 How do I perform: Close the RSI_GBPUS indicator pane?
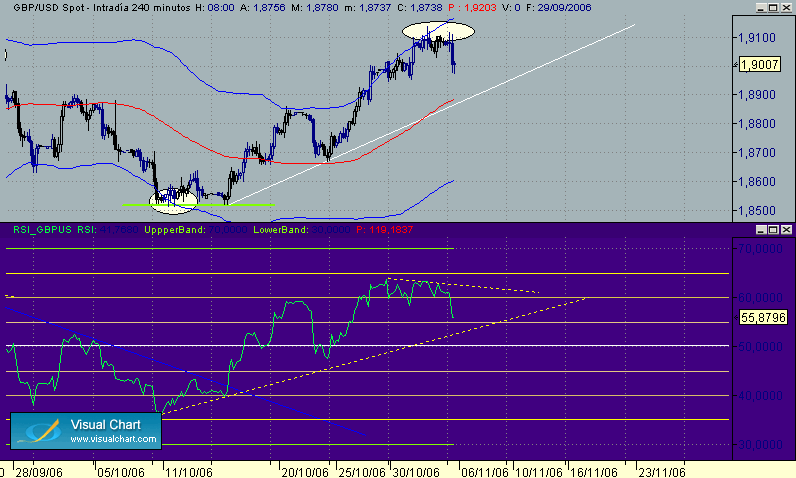[785, 230]
